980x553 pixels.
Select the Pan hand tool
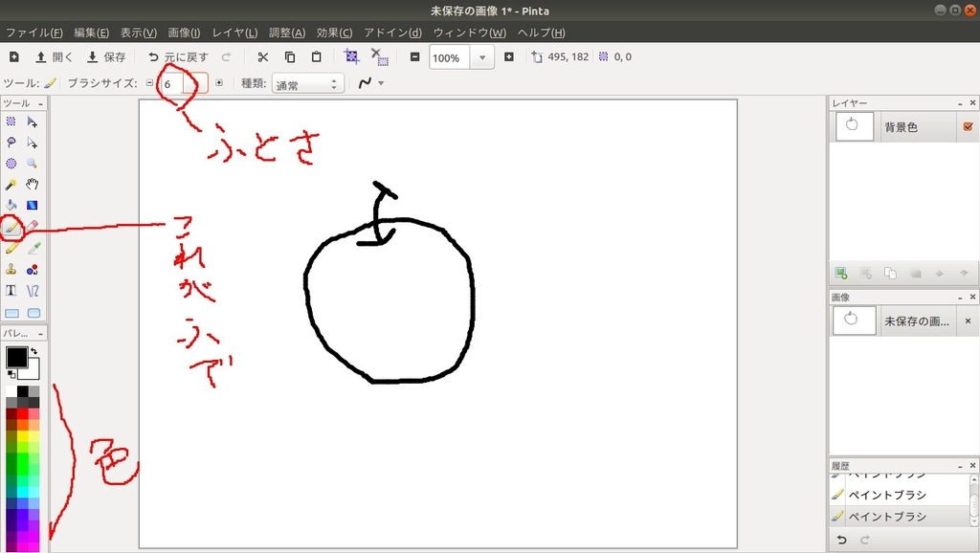coord(32,185)
